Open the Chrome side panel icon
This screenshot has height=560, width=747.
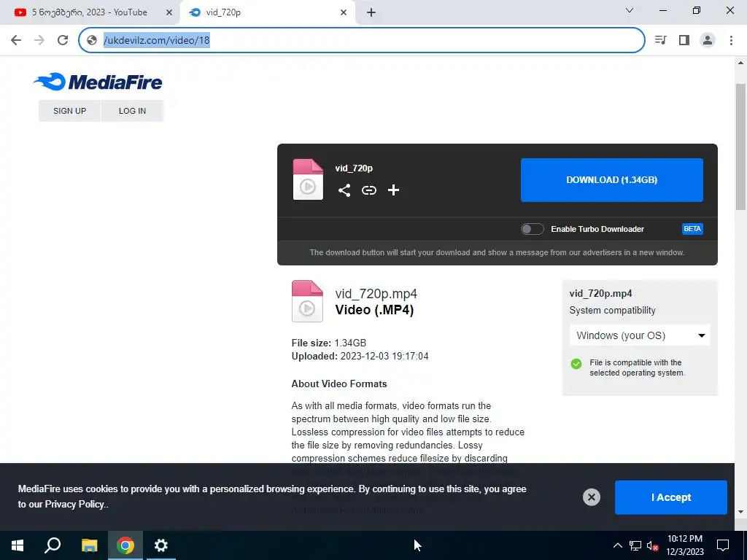(684, 40)
